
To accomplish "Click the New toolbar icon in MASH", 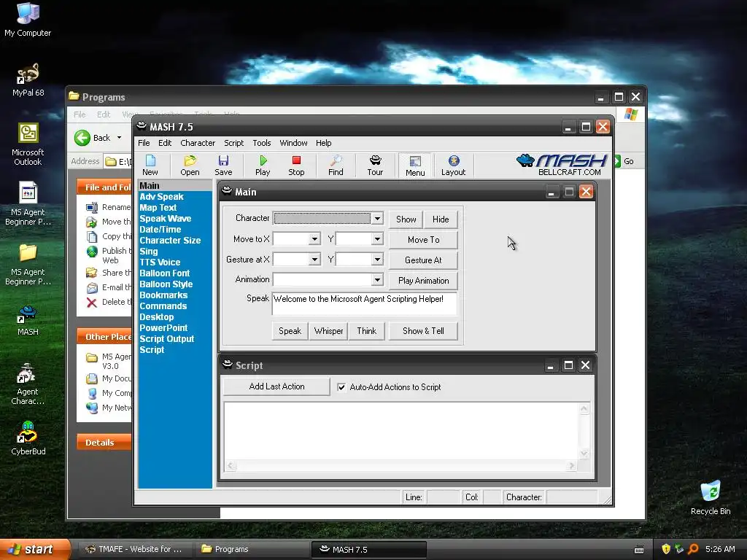I will click(x=150, y=166).
